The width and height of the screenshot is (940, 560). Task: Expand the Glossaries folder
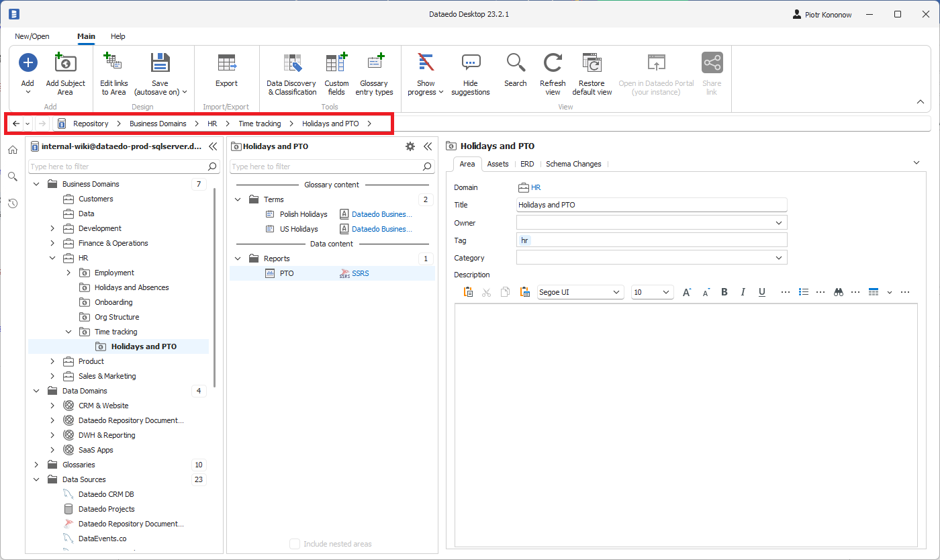point(36,465)
